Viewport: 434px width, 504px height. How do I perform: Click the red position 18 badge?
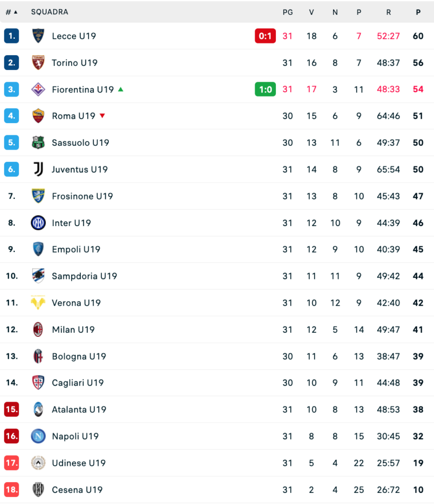(x=12, y=490)
